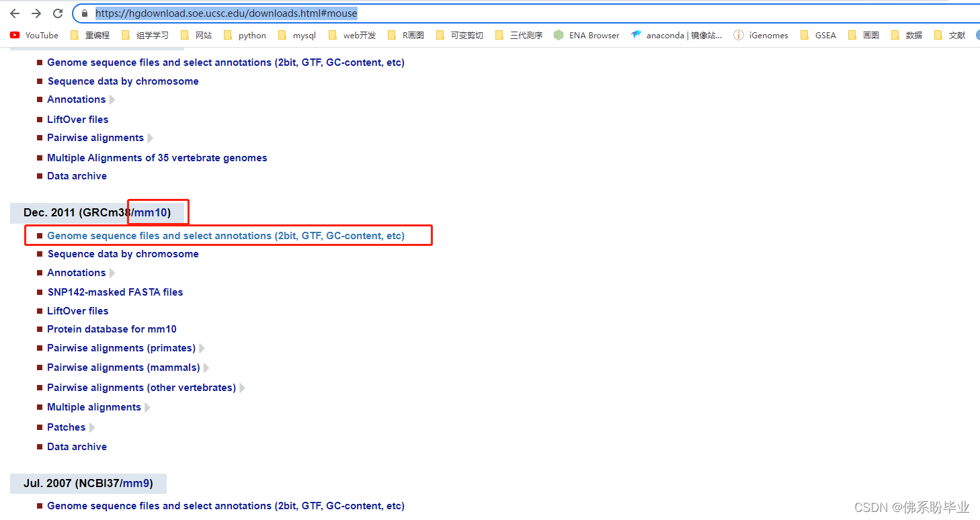Click the site security padlock icon

tap(85, 13)
